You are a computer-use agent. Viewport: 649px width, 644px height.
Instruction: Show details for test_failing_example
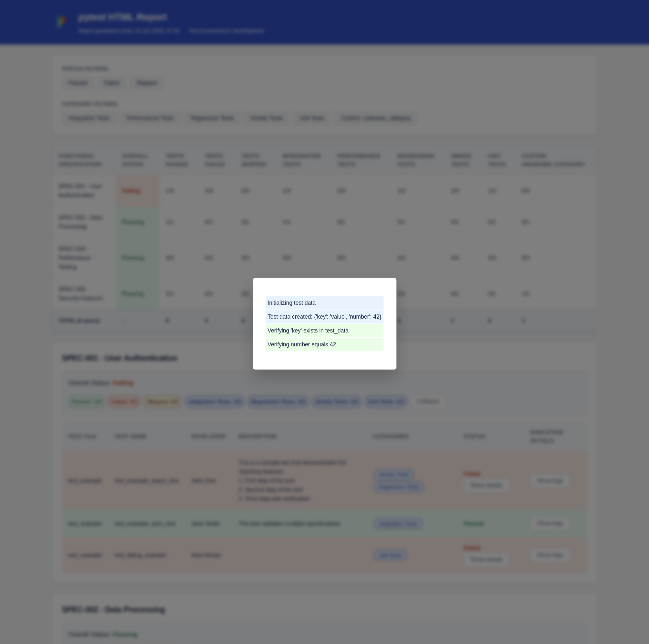[486, 559]
